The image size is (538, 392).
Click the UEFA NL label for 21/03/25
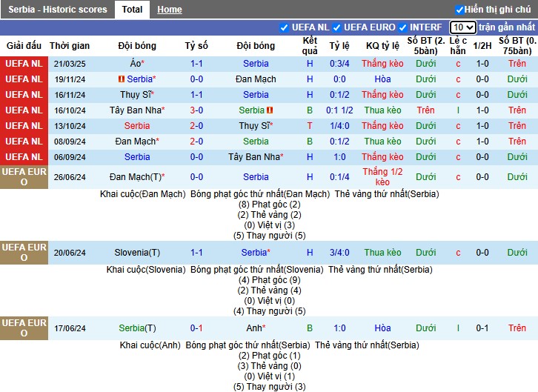pyautogui.click(x=24, y=64)
